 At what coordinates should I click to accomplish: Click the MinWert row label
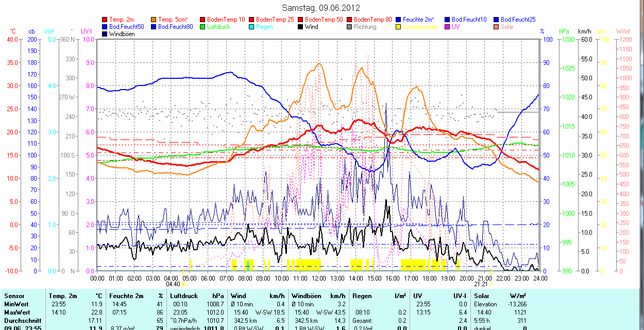click(17, 304)
